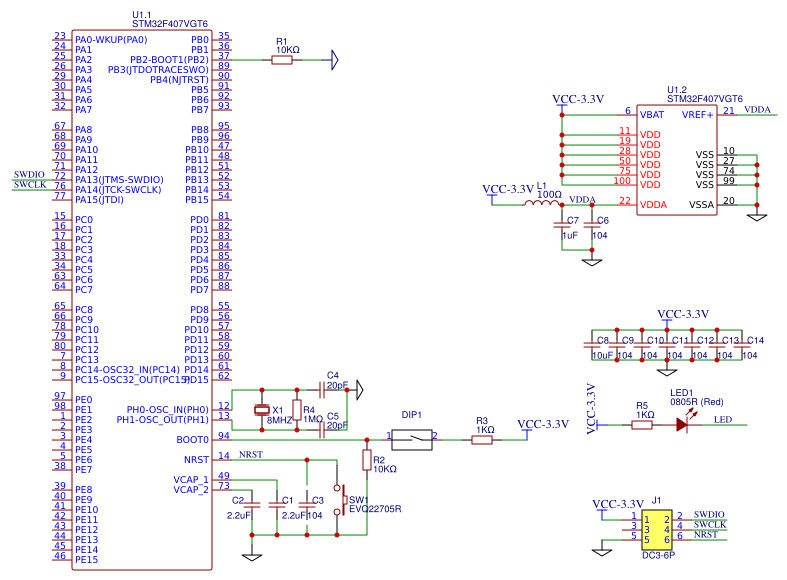
Task: Select capacitor C11 in decoupling bank
Action: click(x=667, y=345)
